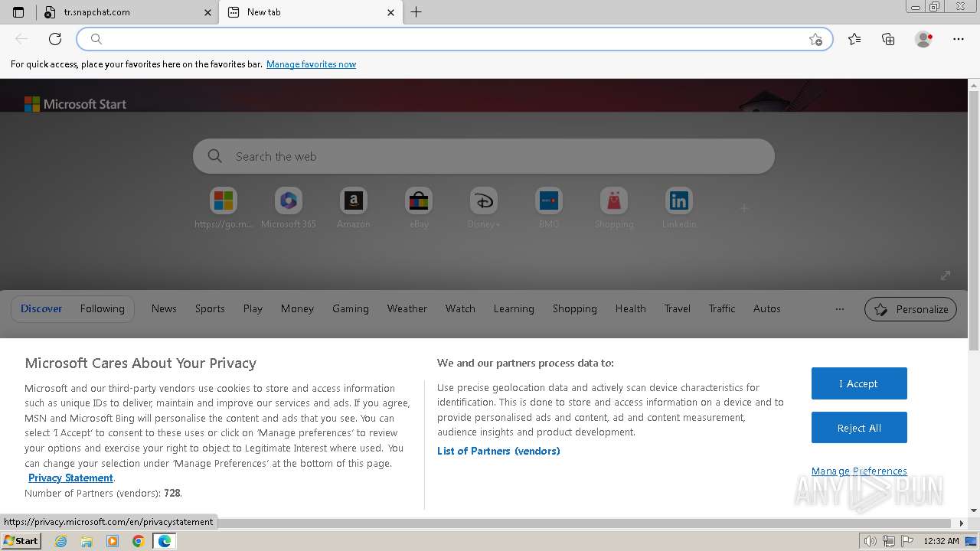The height and width of the screenshot is (551, 980).
Task: Open the Collections icon
Action: [x=888, y=39]
